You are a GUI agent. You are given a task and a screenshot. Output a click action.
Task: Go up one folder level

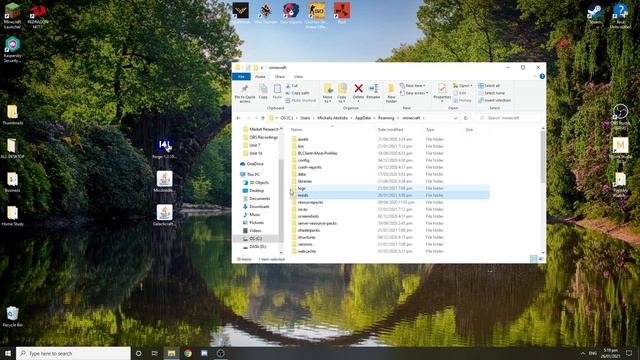point(263,118)
